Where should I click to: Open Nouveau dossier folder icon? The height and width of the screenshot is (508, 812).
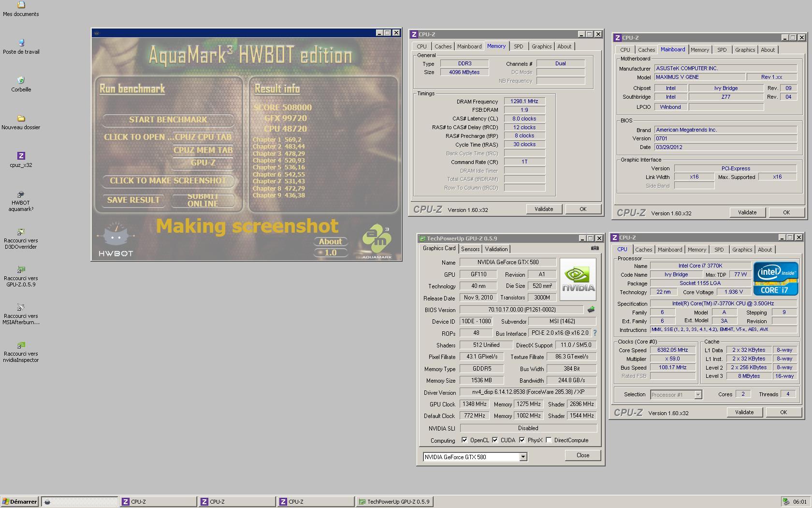click(x=21, y=118)
